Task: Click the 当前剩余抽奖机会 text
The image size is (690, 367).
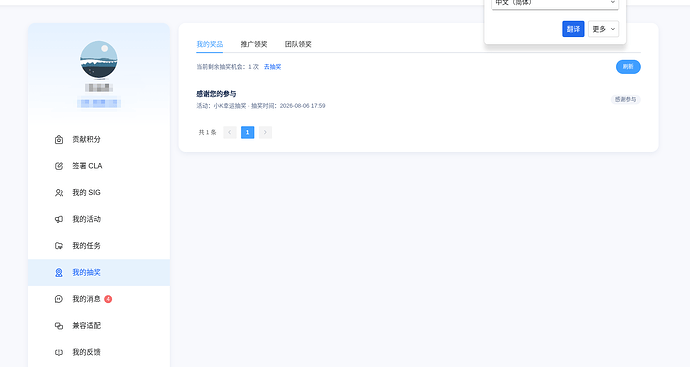Action: 227,67
